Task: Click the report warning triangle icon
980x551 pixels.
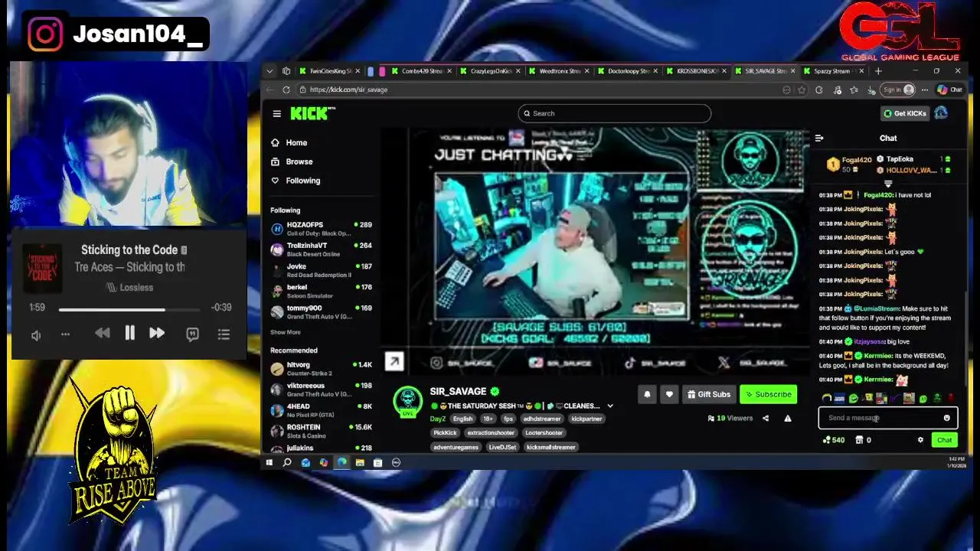Action: (787, 418)
